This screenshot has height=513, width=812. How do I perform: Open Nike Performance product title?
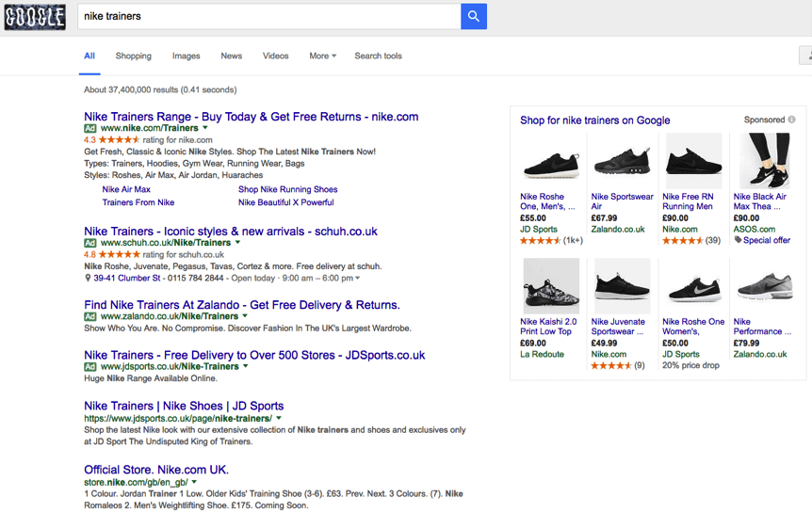762,327
